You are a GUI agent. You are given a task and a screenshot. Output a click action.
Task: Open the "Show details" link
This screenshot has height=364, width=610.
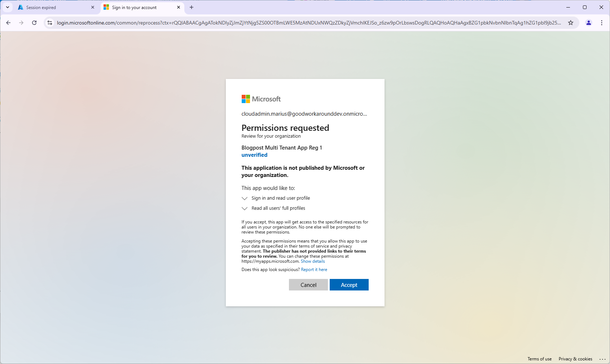(x=313, y=262)
